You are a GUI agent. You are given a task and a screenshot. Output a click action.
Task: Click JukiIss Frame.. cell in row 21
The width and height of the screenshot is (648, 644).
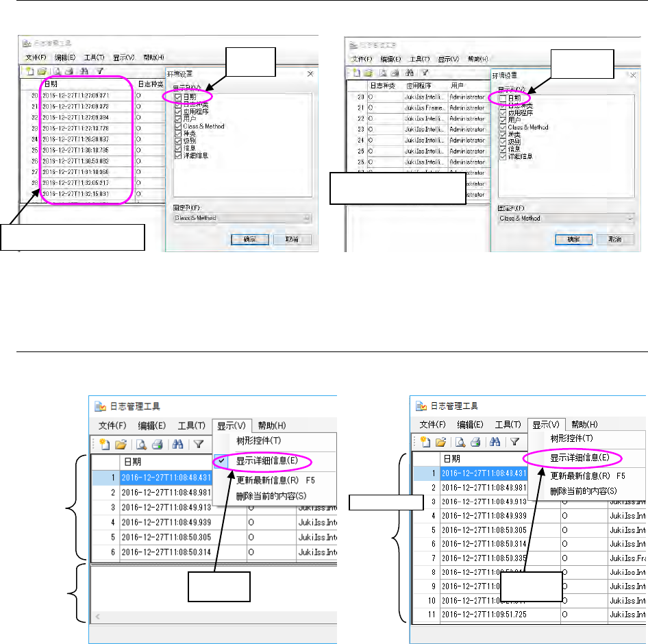pos(425,108)
